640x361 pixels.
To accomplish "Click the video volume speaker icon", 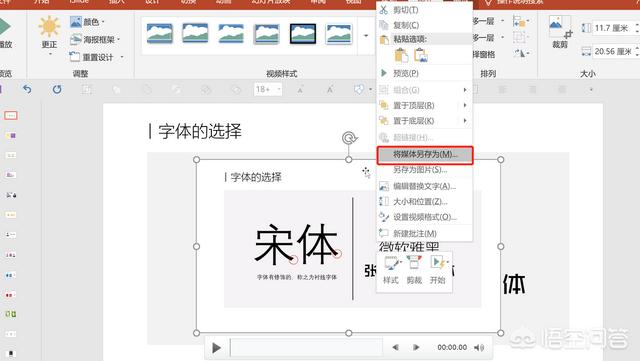I will [479, 348].
